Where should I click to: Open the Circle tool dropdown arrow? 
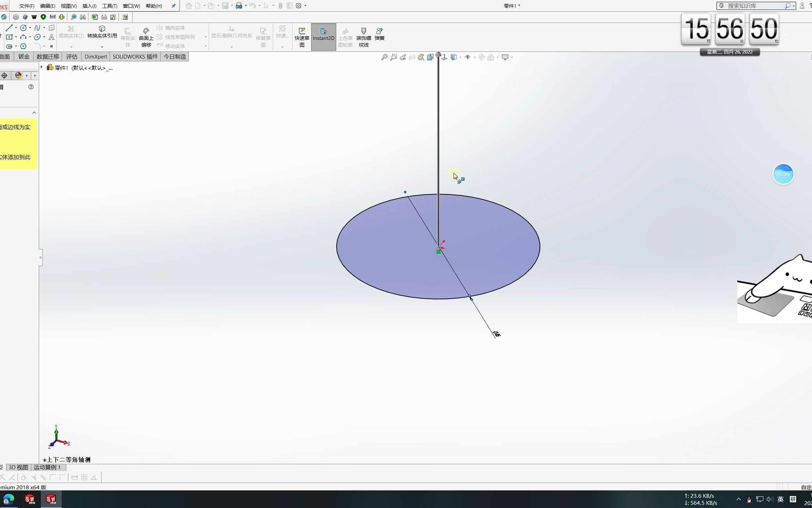pos(30,28)
